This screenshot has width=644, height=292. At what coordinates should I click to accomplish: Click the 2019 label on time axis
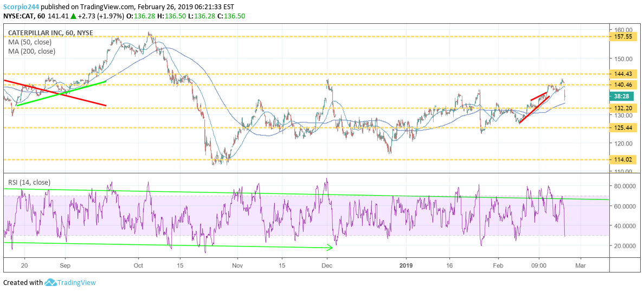point(406,265)
